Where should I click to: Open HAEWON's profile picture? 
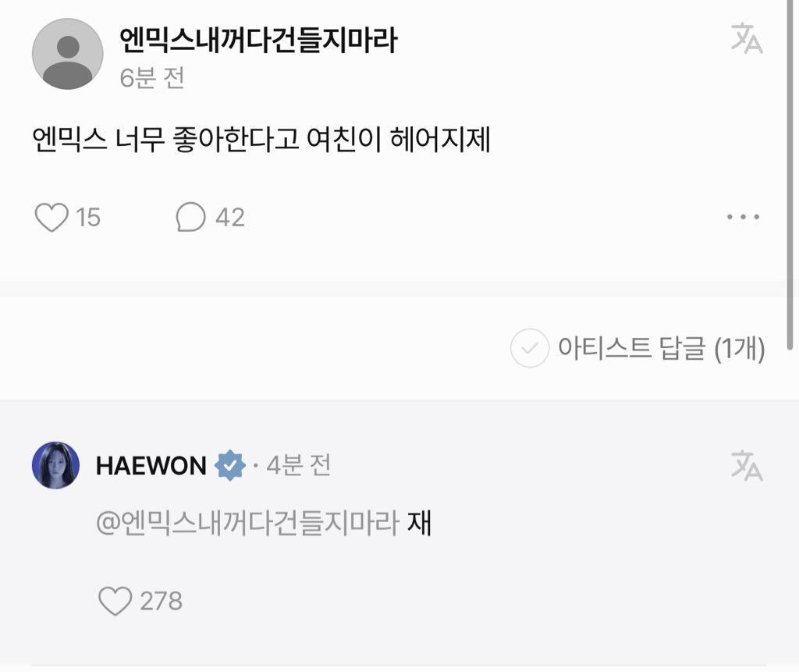(x=55, y=465)
